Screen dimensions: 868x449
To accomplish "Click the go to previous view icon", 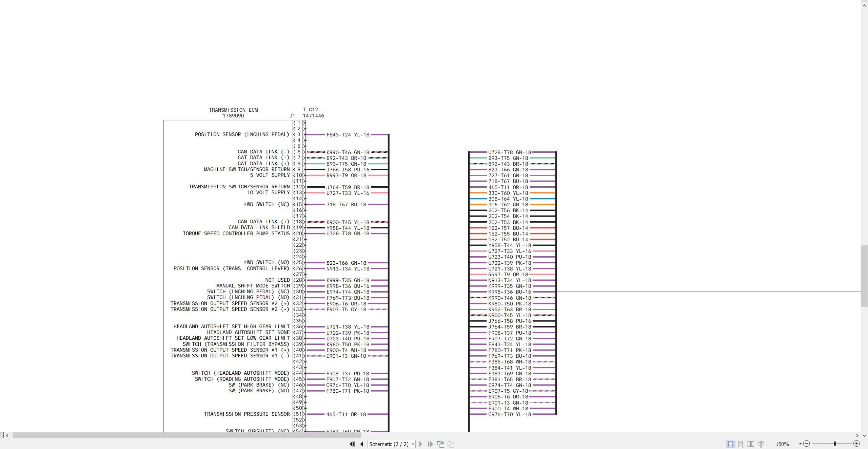I will 441,444.
